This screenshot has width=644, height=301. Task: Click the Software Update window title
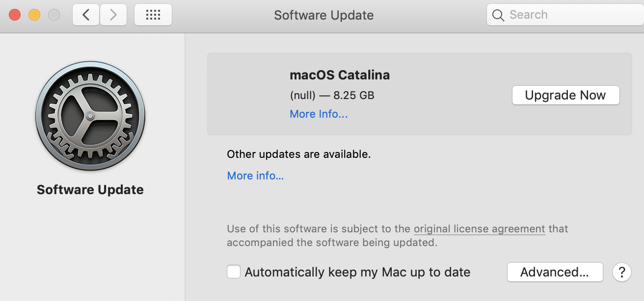(x=323, y=15)
